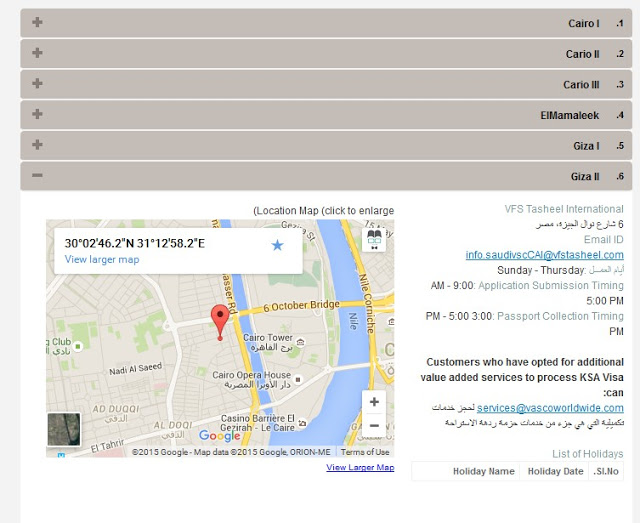Expand the Cairo I accordion plus icon
The height and width of the screenshot is (523, 640).
pos(37,22)
